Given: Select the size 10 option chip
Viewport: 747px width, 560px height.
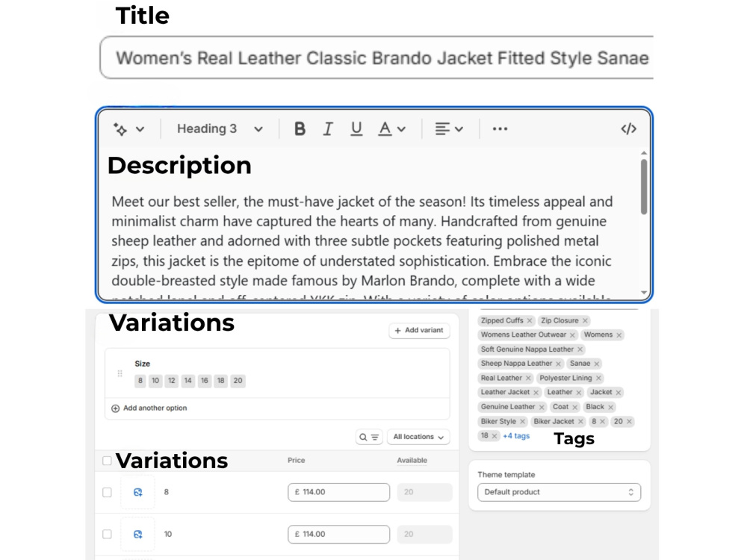Looking at the screenshot, I should click(x=155, y=381).
